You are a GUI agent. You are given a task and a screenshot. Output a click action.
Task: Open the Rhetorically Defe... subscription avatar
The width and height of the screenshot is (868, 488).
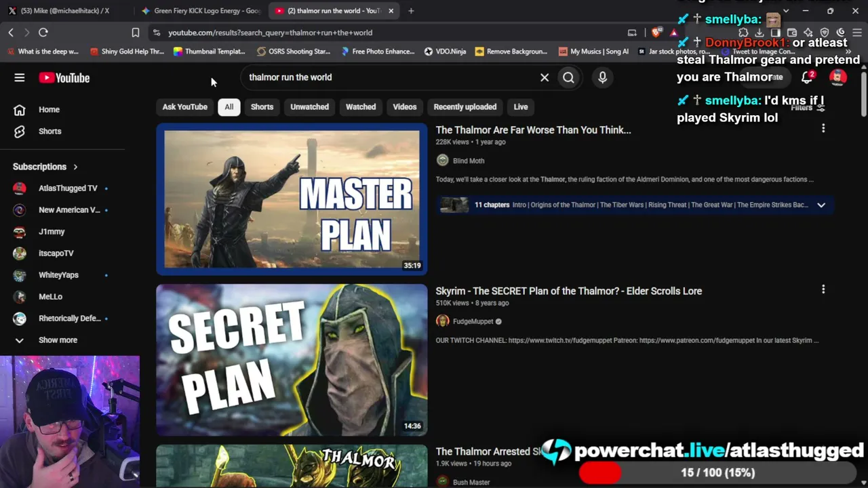20,318
